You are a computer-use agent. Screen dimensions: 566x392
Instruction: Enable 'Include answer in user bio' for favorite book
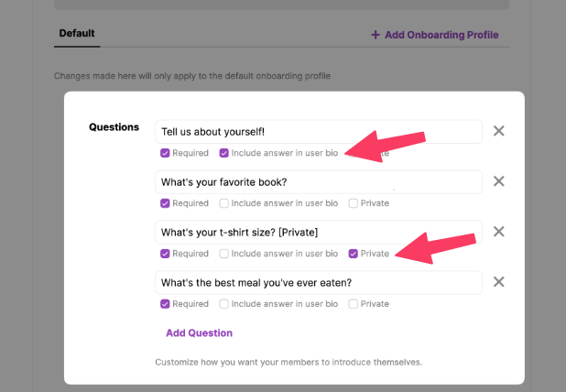pos(224,203)
